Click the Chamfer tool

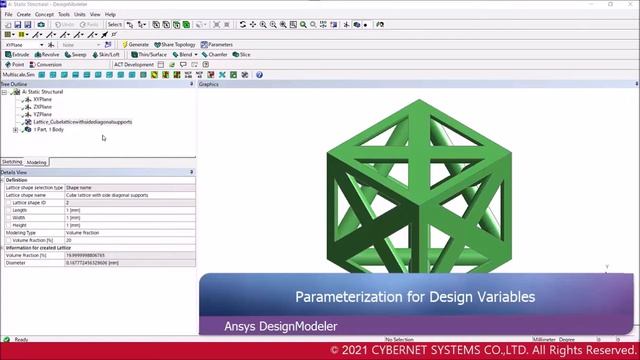pyautogui.click(x=214, y=54)
